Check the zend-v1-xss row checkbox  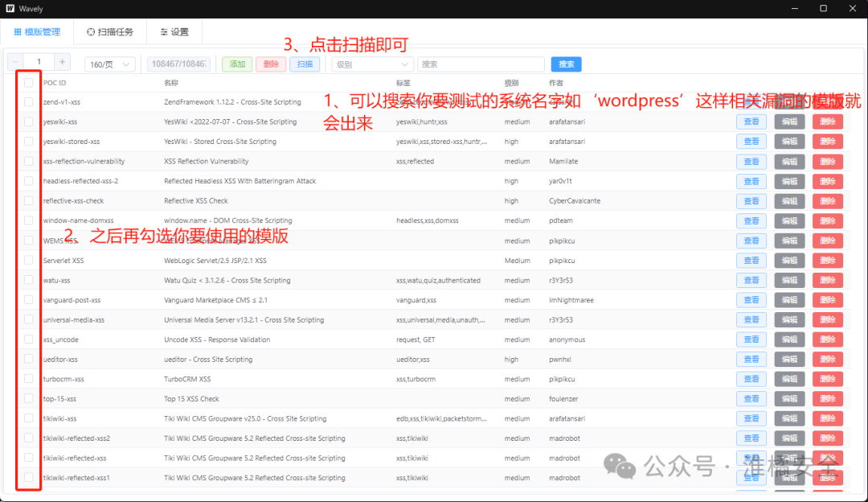pos(29,102)
